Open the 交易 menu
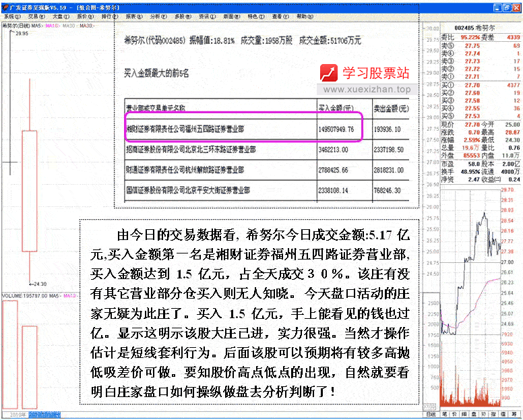This screenshot has height=420, width=523. 36,16
